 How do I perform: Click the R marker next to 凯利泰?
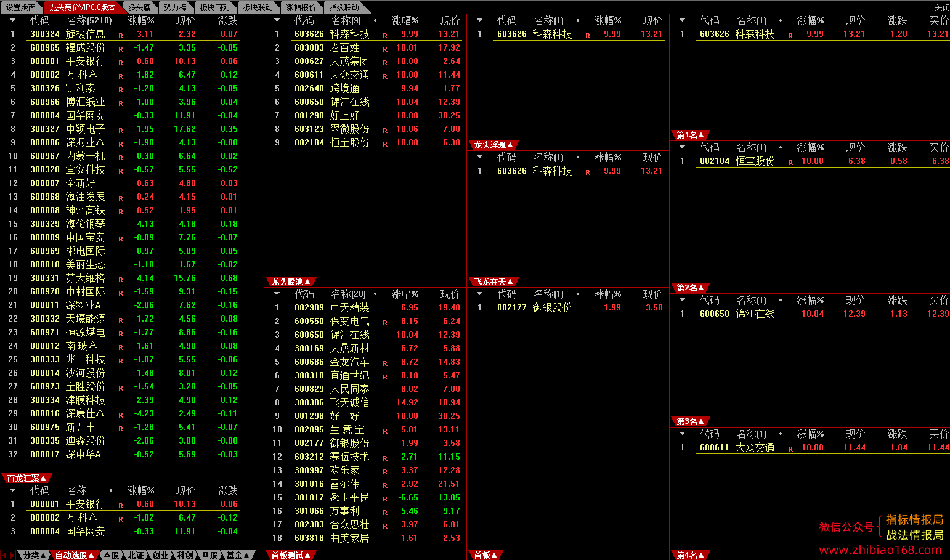coord(121,90)
